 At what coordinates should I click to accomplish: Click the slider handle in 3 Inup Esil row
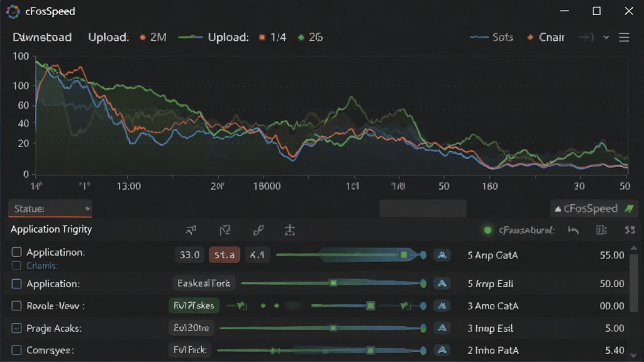tap(333, 328)
